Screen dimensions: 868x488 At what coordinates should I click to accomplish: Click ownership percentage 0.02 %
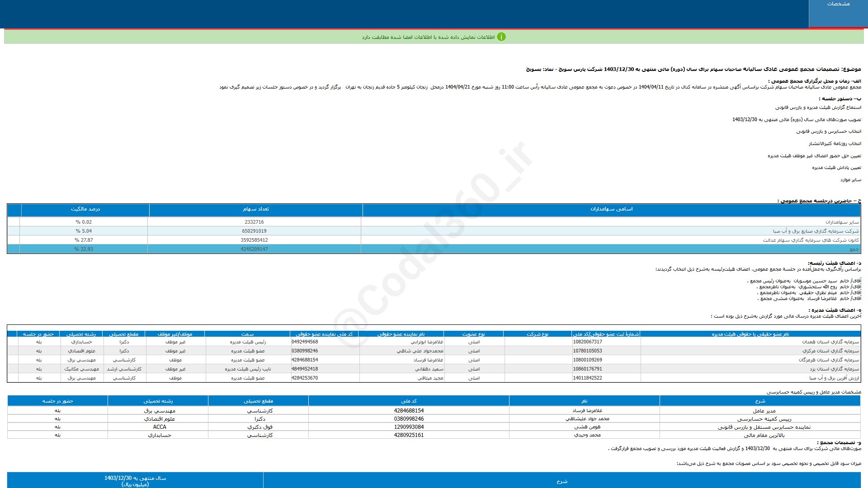pyautogui.click(x=84, y=222)
